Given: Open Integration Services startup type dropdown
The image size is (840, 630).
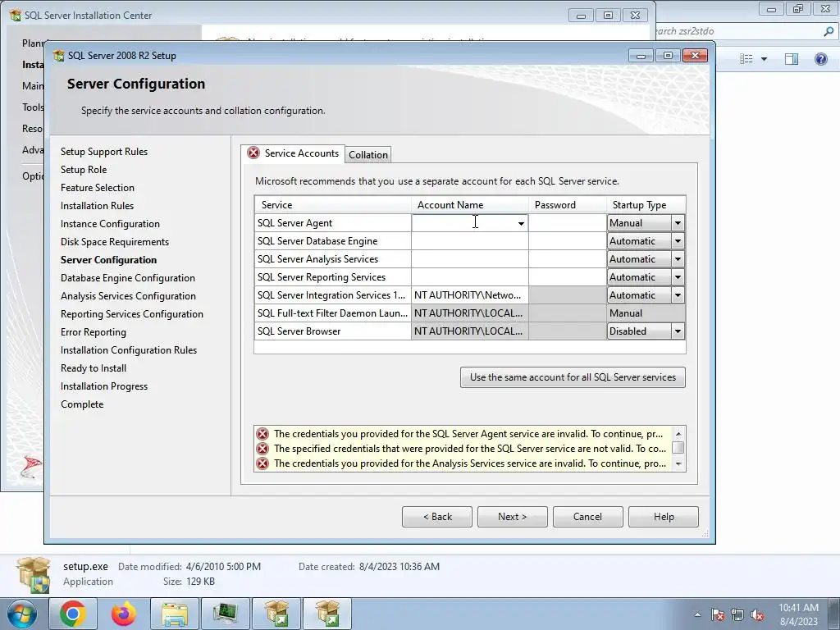Looking at the screenshot, I should point(678,295).
